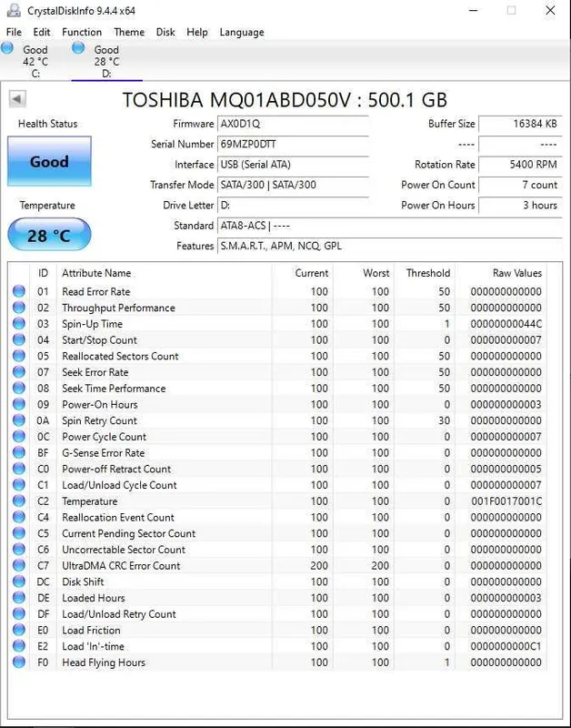Click the Buffer Size value 16384 KB
This screenshot has width=571, height=728.
520,124
